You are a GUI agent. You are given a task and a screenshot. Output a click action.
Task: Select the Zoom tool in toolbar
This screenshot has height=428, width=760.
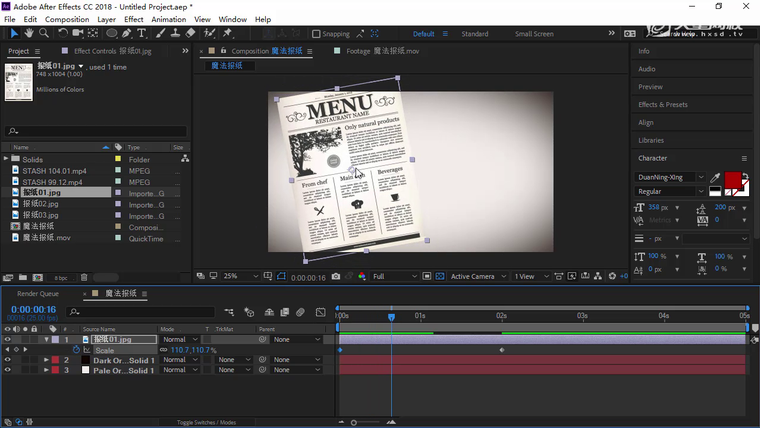tap(44, 33)
